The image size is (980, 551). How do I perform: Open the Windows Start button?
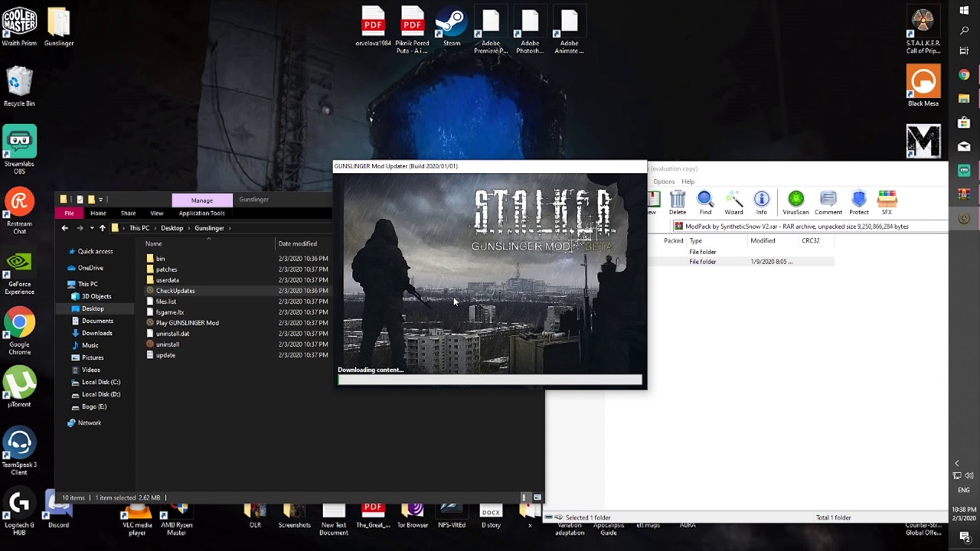(x=964, y=11)
